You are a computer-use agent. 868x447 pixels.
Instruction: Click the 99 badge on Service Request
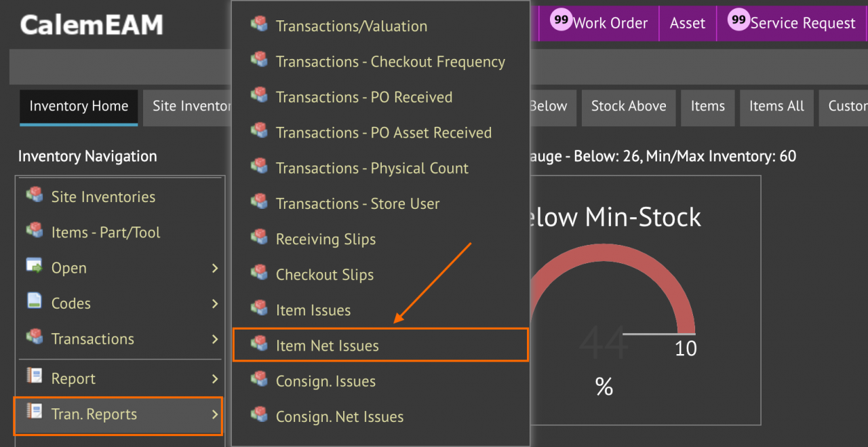738,20
